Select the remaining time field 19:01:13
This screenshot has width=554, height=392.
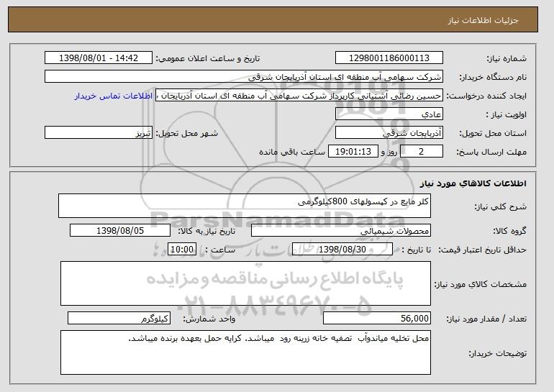[353, 152]
